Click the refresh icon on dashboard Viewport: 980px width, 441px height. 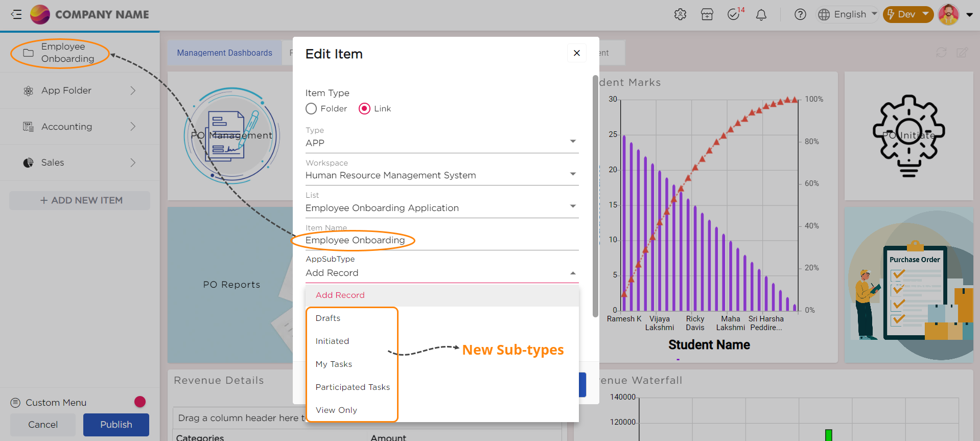tap(941, 53)
